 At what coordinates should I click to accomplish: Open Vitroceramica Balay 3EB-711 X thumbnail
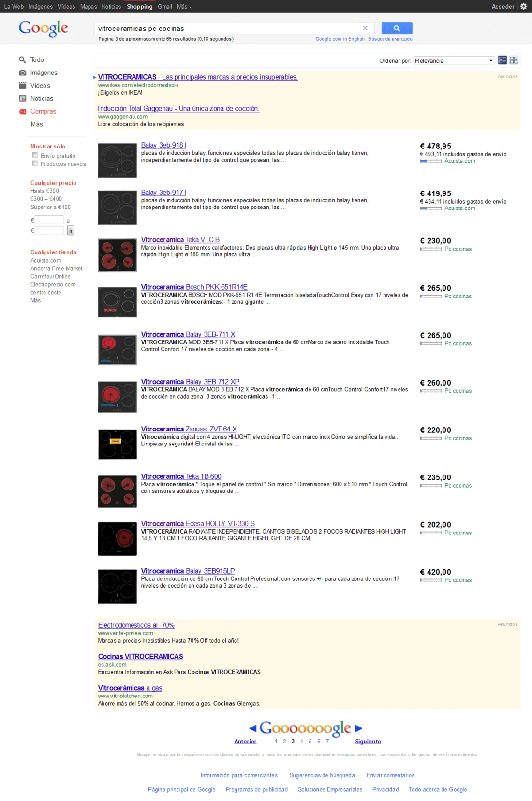pyautogui.click(x=117, y=350)
